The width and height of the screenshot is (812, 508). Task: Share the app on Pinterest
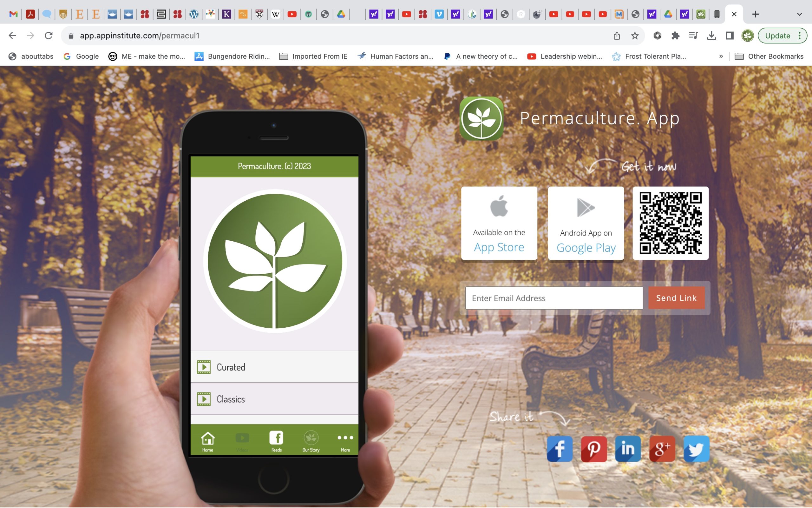tap(594, 449)
